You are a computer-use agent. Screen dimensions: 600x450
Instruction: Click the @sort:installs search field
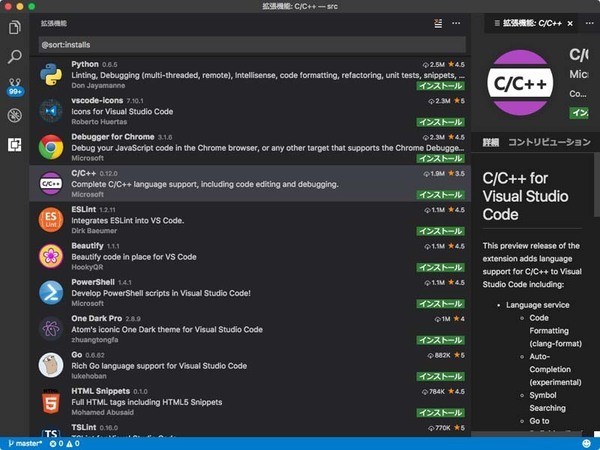click(252, 45)
